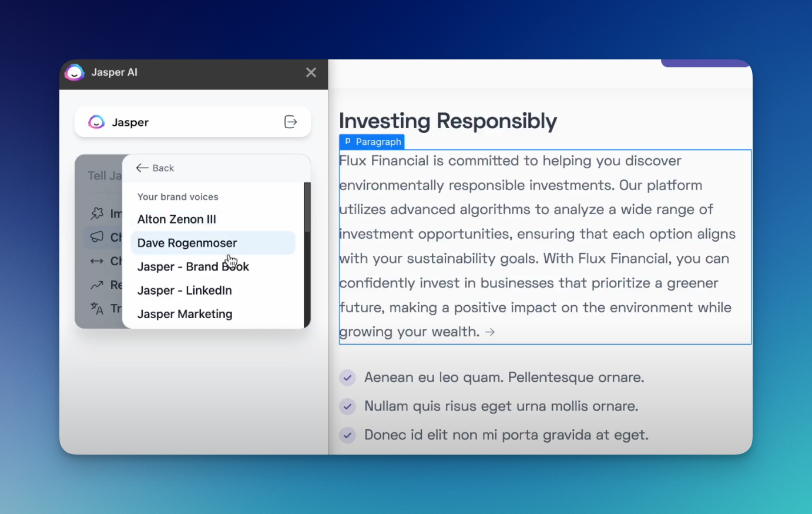Select the Alton Zenon III brand voice
812x514 pixels.
pyautogui.click(x=213, y=219)
